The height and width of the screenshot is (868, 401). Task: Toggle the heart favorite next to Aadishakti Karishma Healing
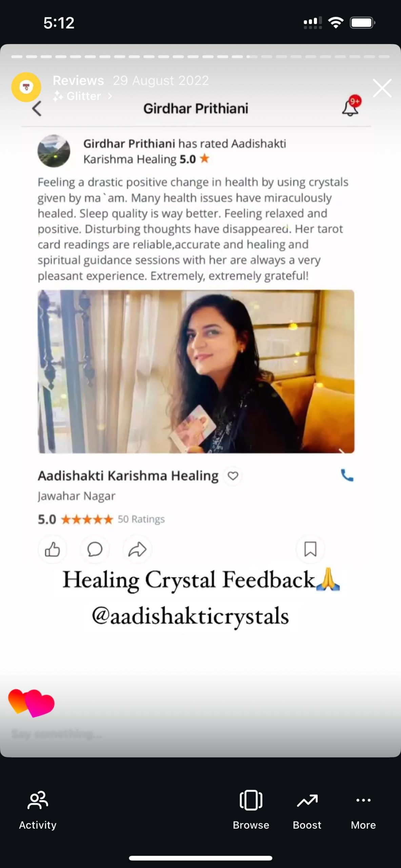[x=233, y=476]
